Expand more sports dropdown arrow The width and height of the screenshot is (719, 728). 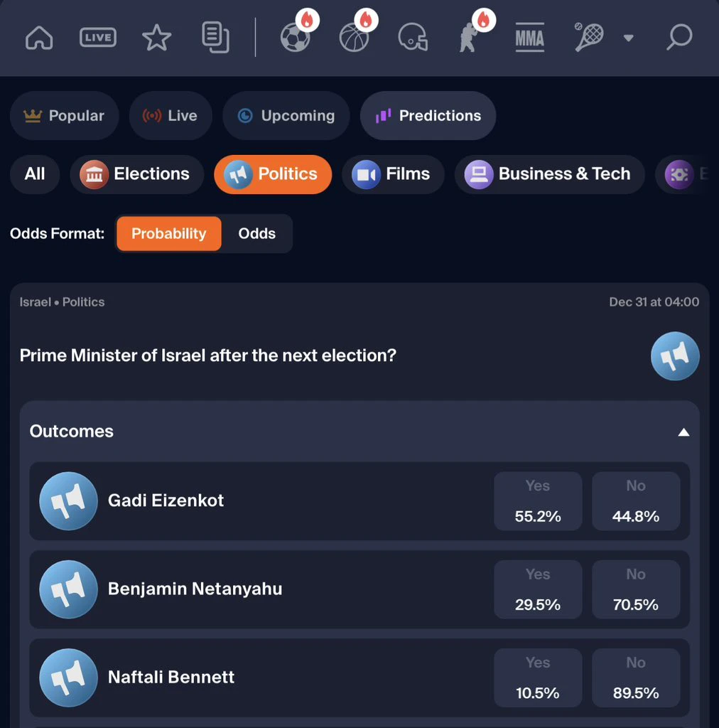tap(629, 38)
